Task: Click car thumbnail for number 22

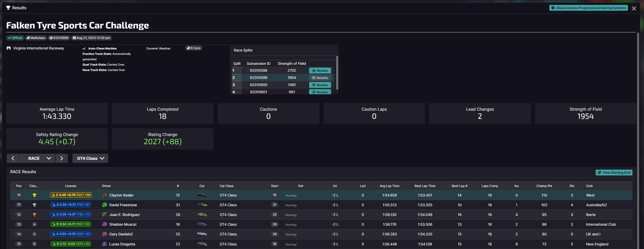Action: (202, 244)
